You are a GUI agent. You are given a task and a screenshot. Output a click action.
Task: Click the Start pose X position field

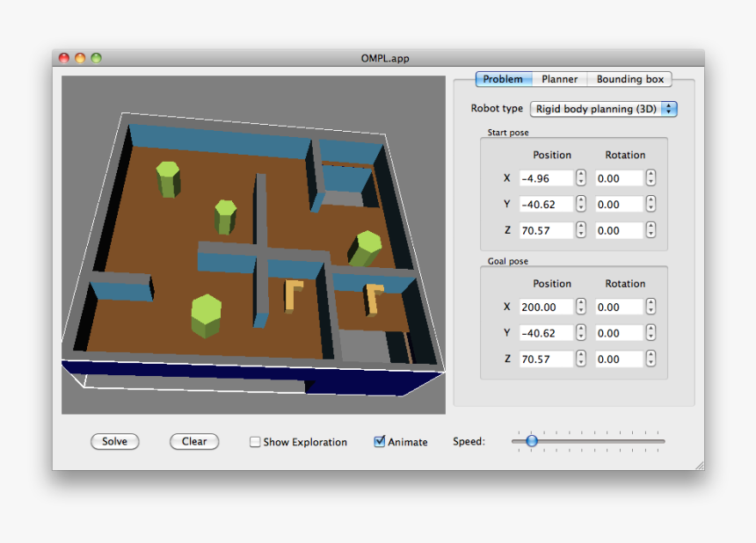pos(546,178)
